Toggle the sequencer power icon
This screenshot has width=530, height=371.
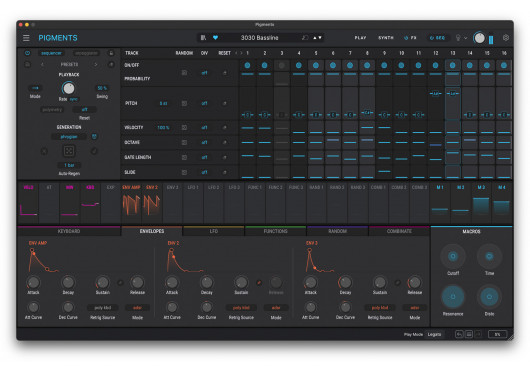[x=27, y=53]
